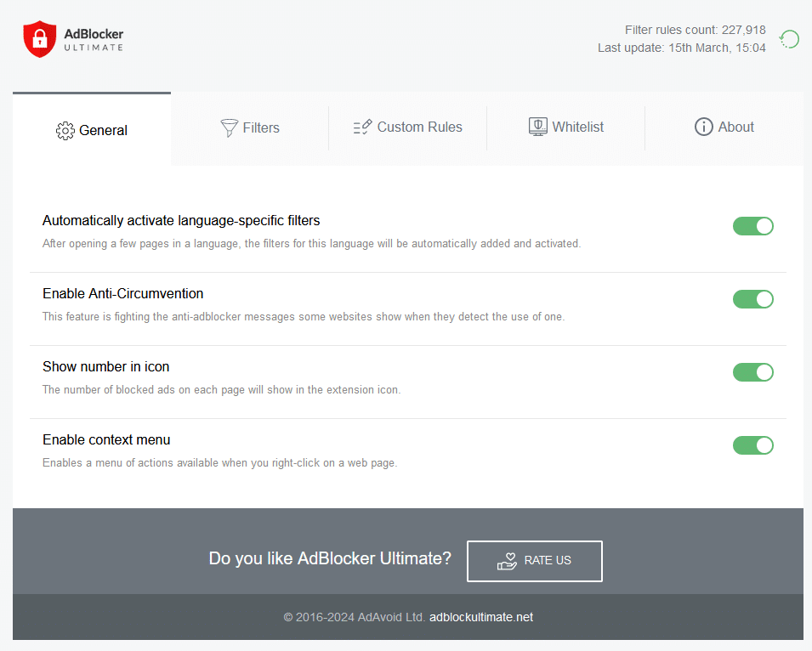
Task: Open the Custom Rules tab label
Action: click(x=419, y=127)
